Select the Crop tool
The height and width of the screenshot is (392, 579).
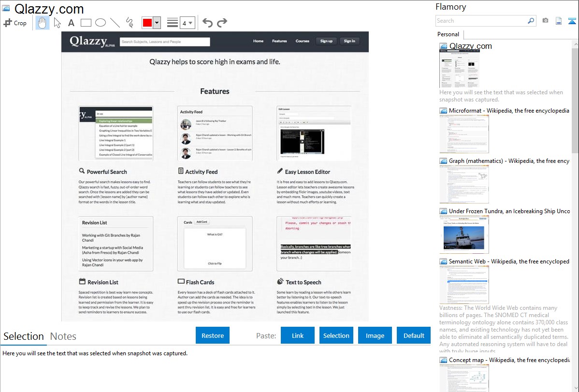15,23
